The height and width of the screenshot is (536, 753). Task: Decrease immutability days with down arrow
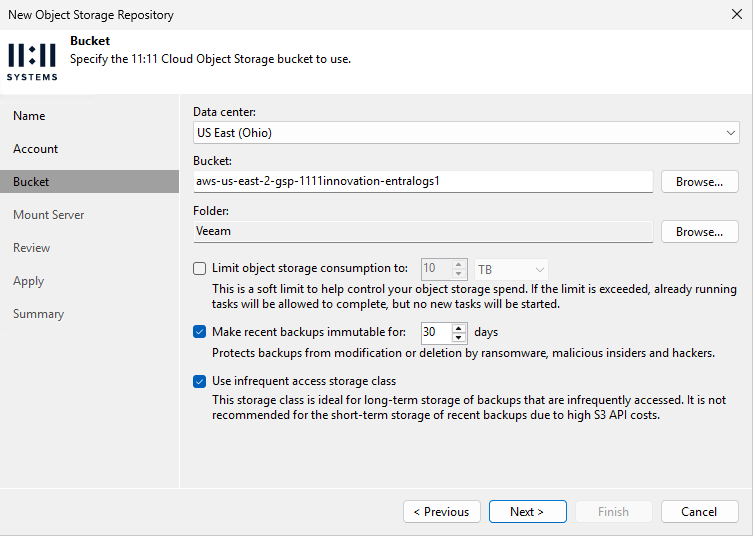tap(459, 337)
